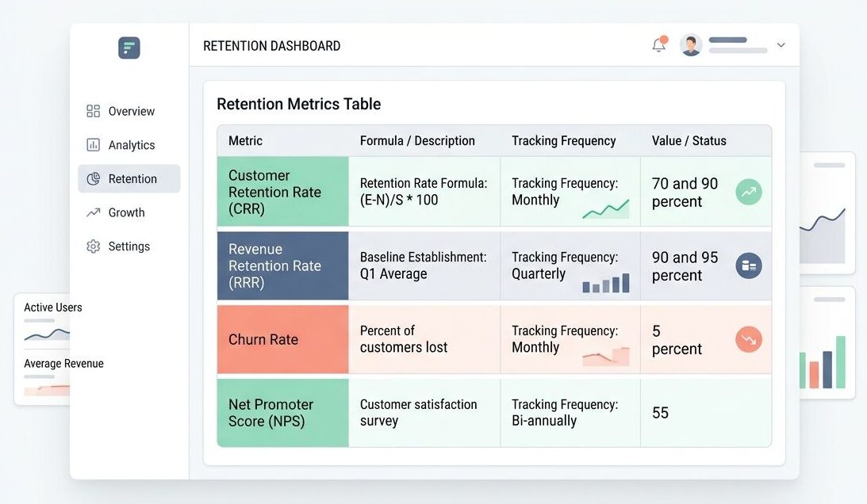Viewport: 867px width, 504px height.
Task: Open Analytics via the bar chart icon
Action: (91, 145)
